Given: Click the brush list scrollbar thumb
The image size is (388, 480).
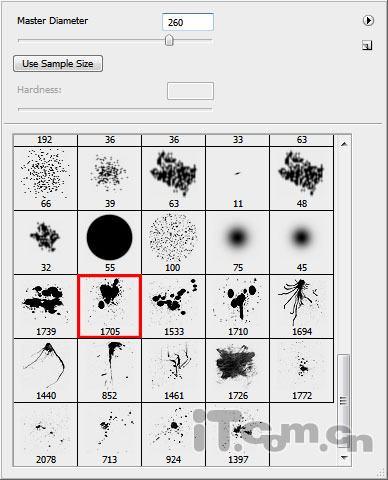Looking at the screenshot, I should click(344, 401).
